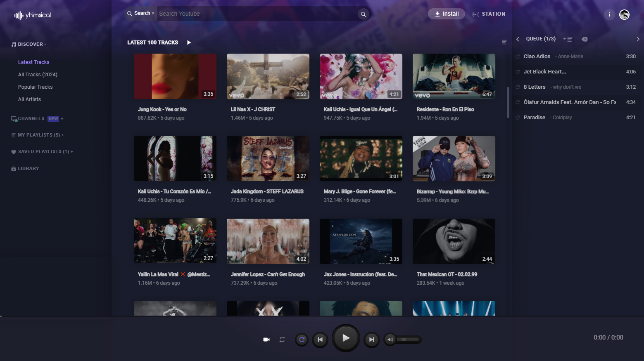Screen dimensions: 644x361
Task: Open All Artists
Action: [x=29, y=99]
